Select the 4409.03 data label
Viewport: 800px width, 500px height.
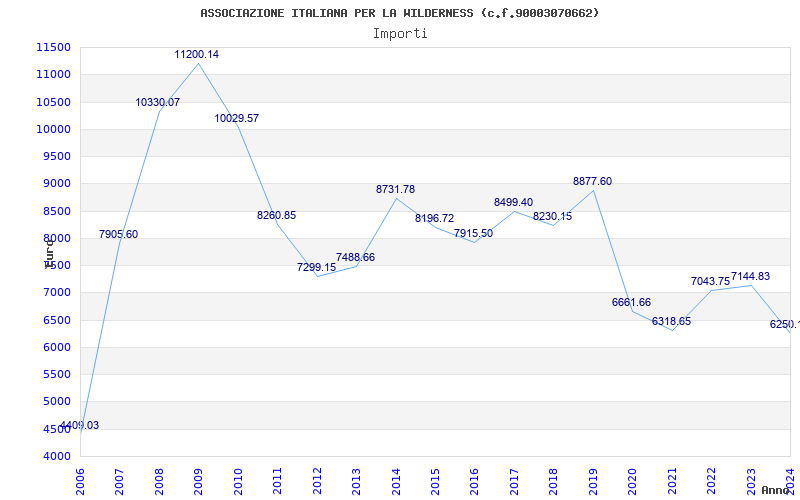tap(80, 426)
